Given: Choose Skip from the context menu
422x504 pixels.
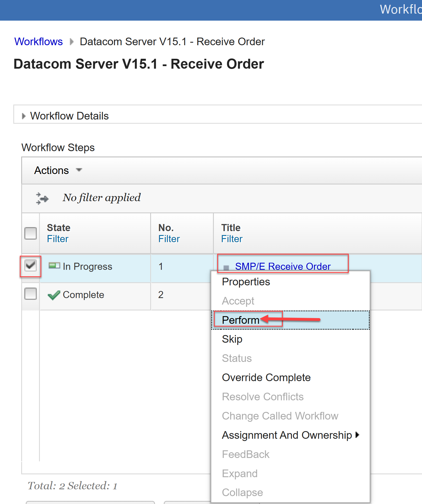Looking at the screenshot, I should click(x=232, y=339).
